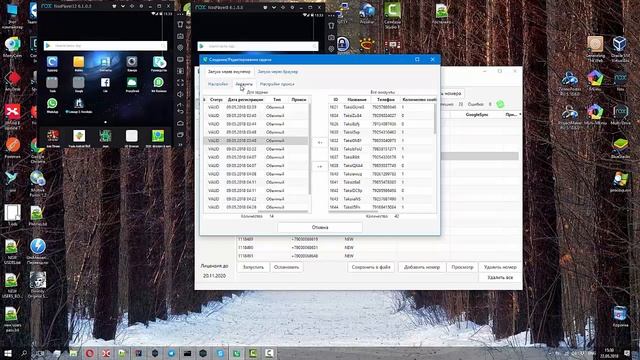Viewport: 640px width, 360px height.
Task: Open the yellow file manager app in Nox
Action: tap(78, 62)
